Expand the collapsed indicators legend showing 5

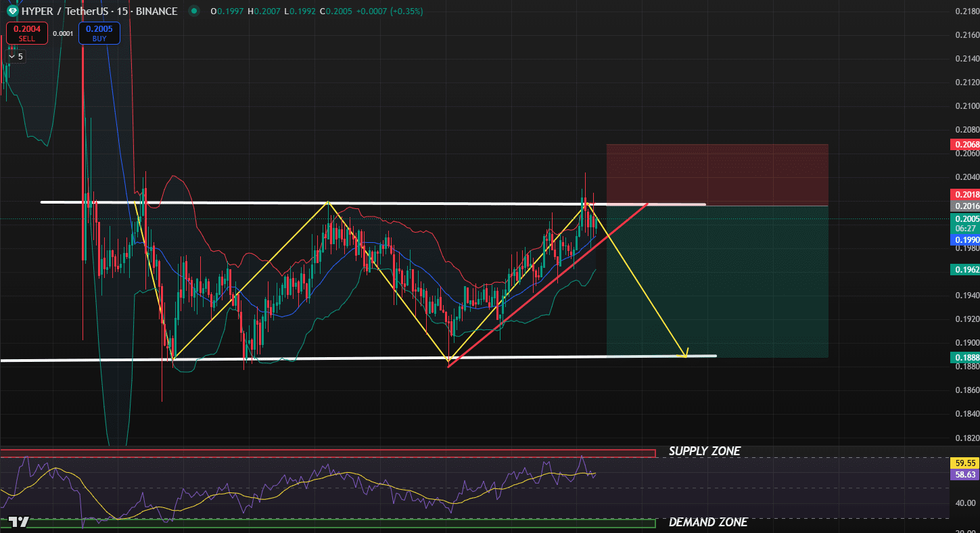pyautogui.click(x=16, y=56)
